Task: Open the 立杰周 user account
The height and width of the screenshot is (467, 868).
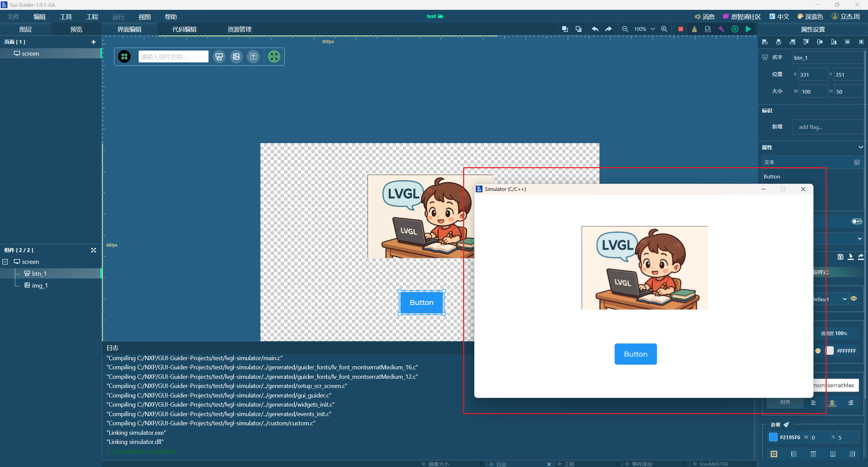Action: [x=846, y=17]
